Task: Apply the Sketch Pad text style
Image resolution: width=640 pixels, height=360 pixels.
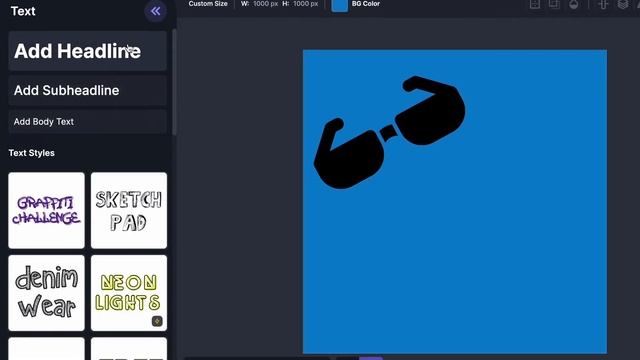Action: [x=129, y=210]
